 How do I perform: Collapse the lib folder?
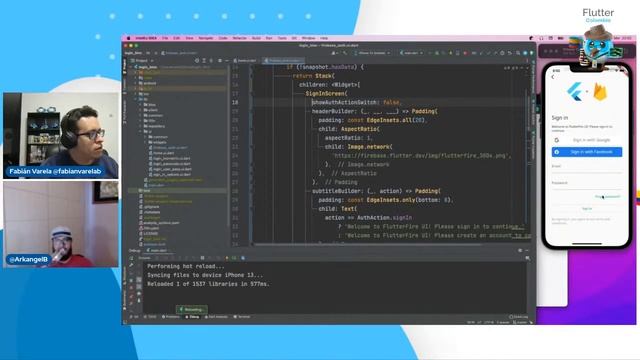[x=136, y=99]
